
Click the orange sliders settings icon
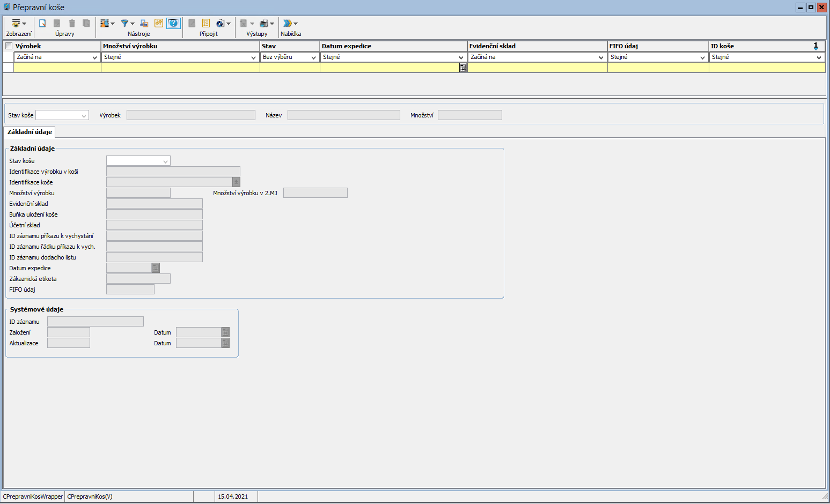coord(158,24)
